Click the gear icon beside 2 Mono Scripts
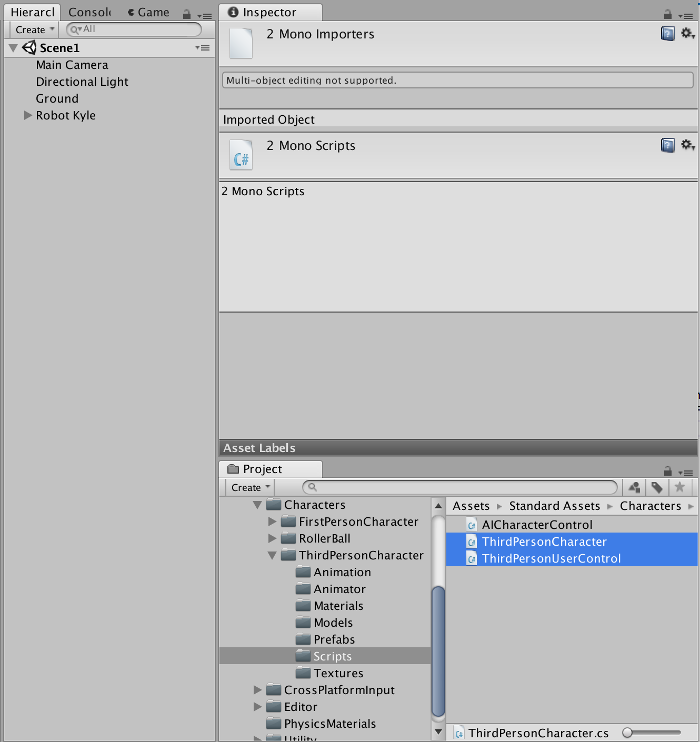The width and height of the screenshot is (700, 742). [x=687, y=145]
